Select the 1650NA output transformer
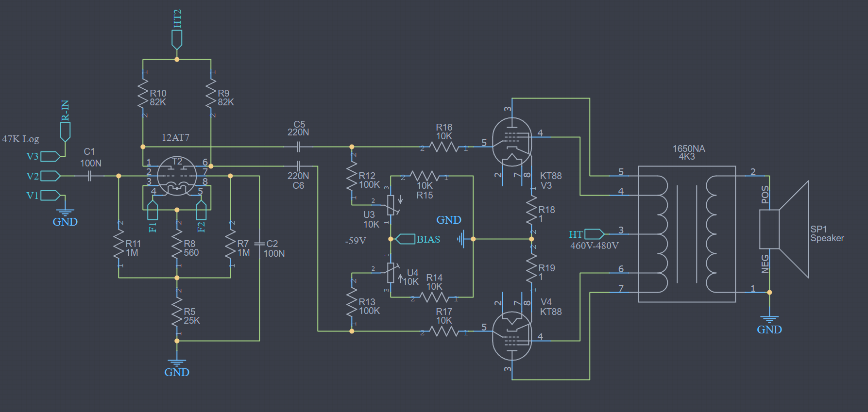 point(687,234)
